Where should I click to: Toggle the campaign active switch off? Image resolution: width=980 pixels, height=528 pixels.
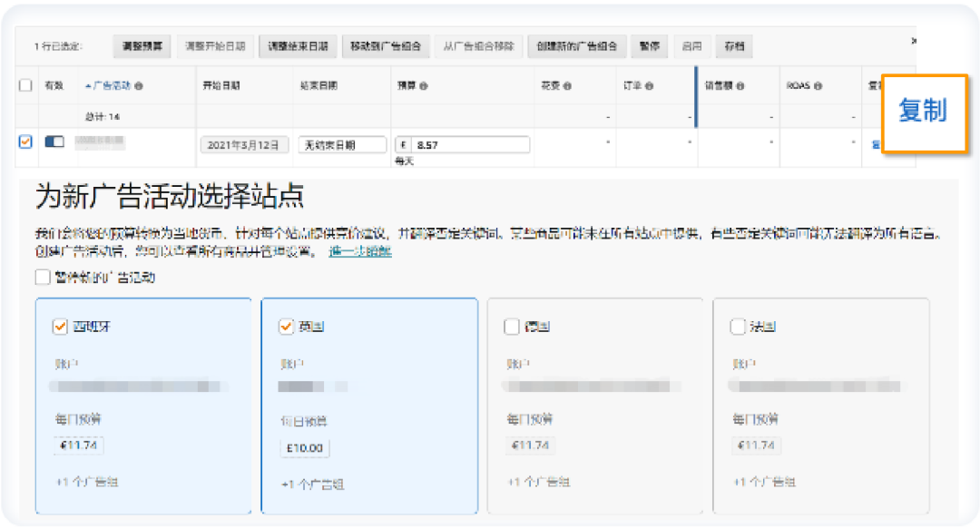pos(56,143)
